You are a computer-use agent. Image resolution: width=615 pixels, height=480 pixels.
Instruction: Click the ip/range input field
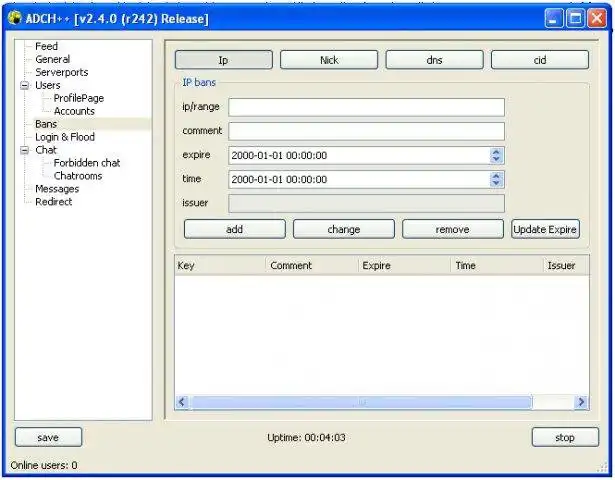click(366, 107)
